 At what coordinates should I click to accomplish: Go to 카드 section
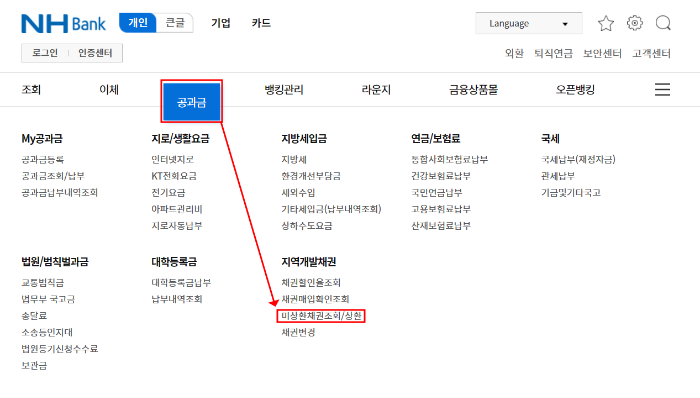(261, 23)
